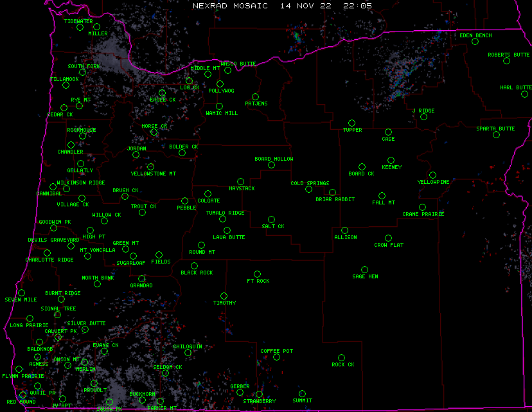Click the NEXRAD MOSAIC title text
The width and height of the screenshot is (532, 412).
[231, 5]
